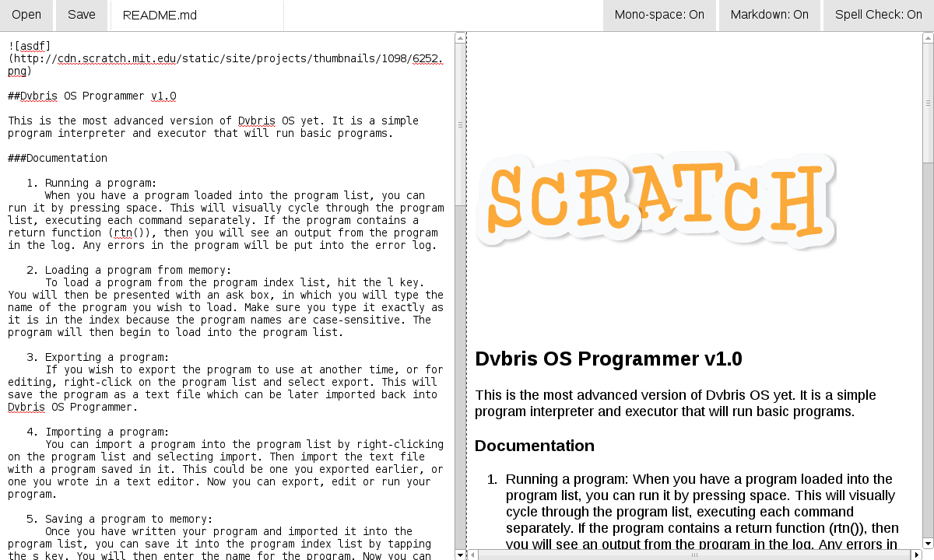934x560 pixels.
Task: Click the underlined asdf link text
Action: click(33, 46)
